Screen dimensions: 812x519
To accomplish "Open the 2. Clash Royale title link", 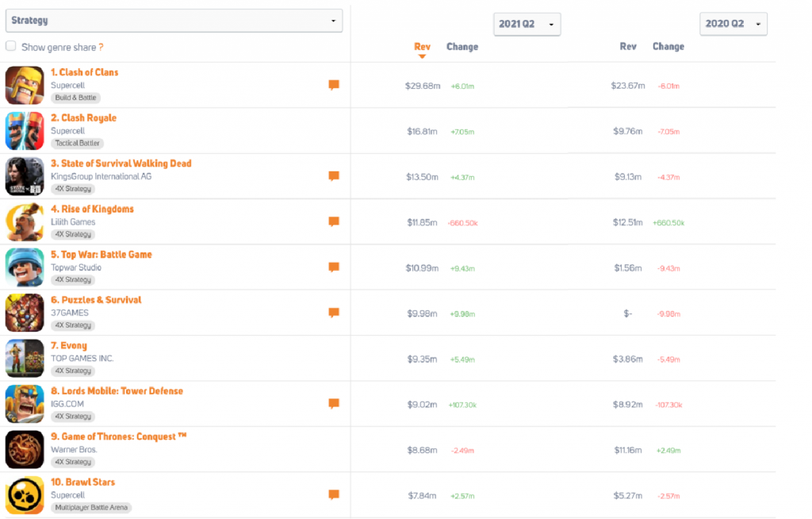I will tap(83, 118).
